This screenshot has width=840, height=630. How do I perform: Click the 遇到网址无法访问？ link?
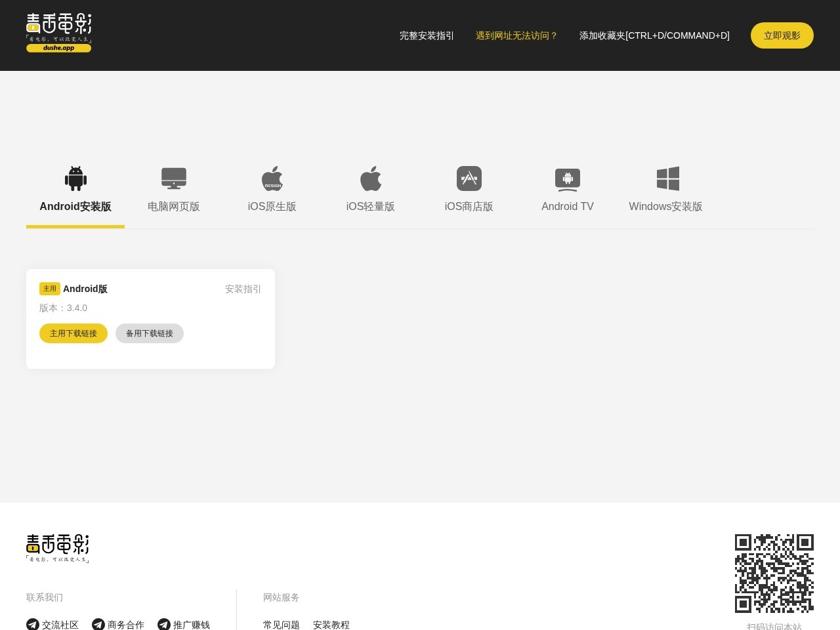516,35
